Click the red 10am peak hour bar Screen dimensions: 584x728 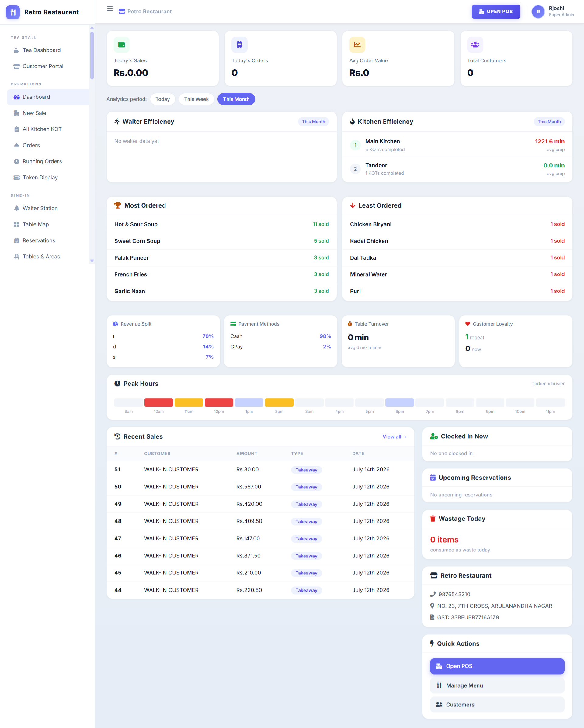[x=158, y=402]
